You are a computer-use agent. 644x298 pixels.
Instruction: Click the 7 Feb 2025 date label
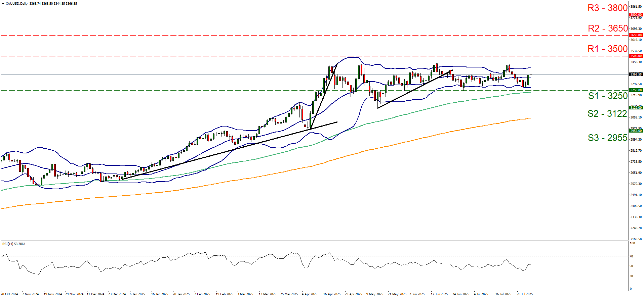[202, 294]
